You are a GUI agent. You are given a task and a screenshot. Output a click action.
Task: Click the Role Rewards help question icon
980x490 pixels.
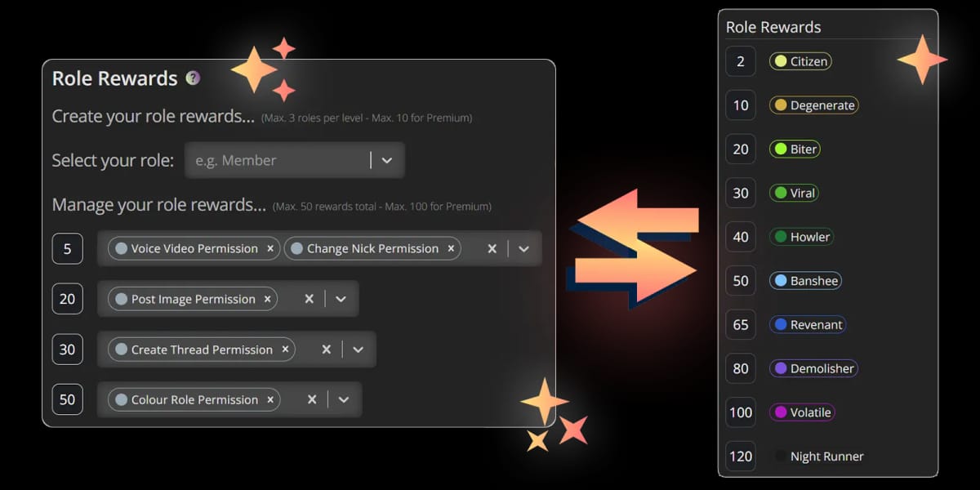coord(193,78)
